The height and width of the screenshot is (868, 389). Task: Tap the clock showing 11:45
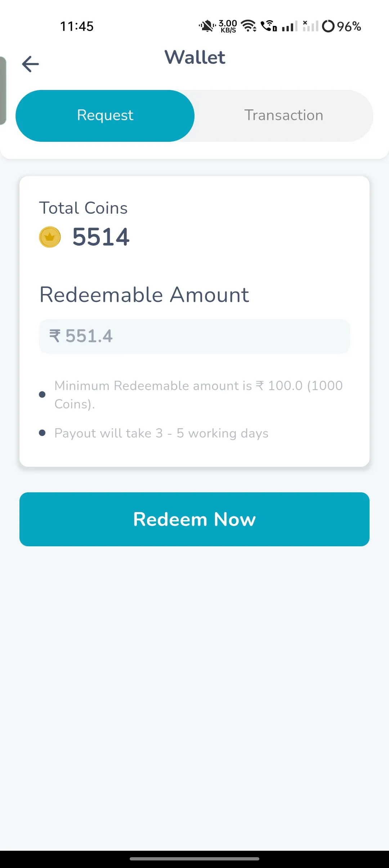[x=76, y=26]
